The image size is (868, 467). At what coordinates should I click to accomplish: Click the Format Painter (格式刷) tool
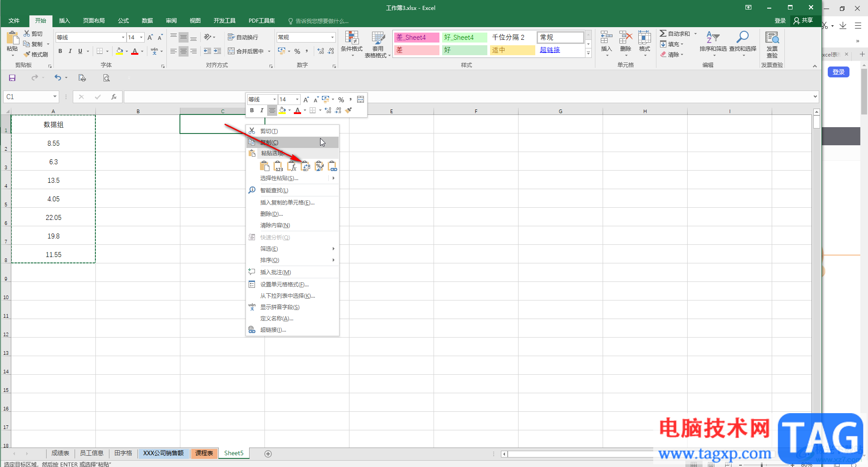click(36, 54)
